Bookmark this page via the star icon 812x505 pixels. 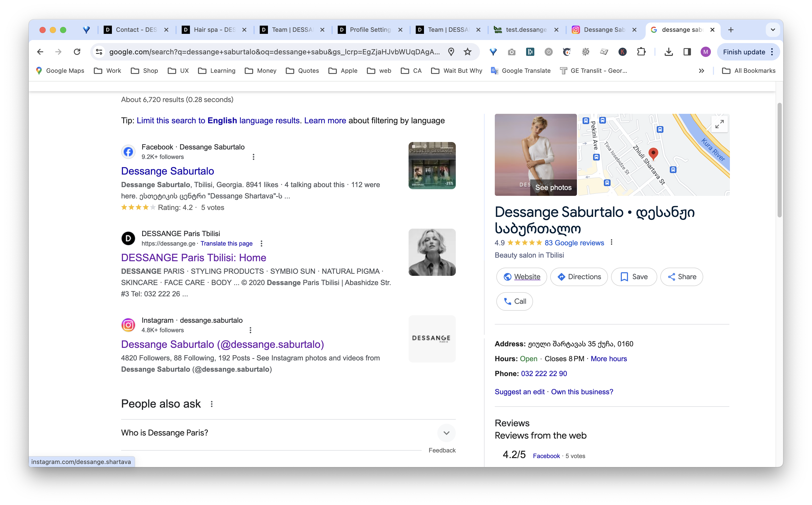coord(467,52)
